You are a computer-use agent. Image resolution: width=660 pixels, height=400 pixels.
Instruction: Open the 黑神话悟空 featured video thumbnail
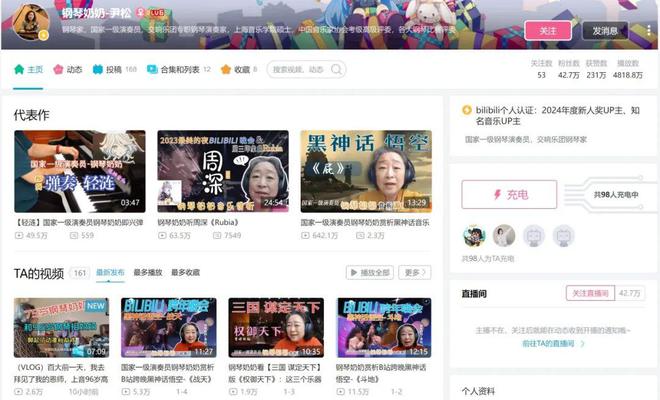[366, 171]
